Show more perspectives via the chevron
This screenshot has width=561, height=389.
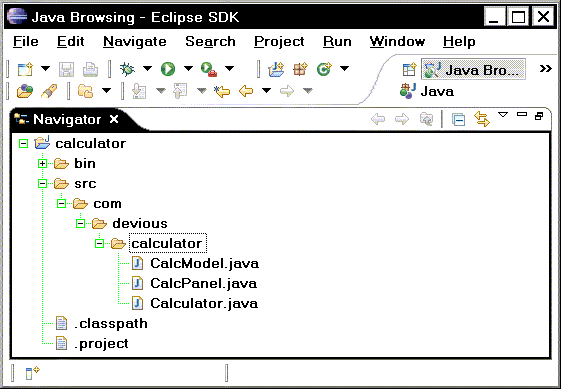pyautogui.click(x=545, y=68)
